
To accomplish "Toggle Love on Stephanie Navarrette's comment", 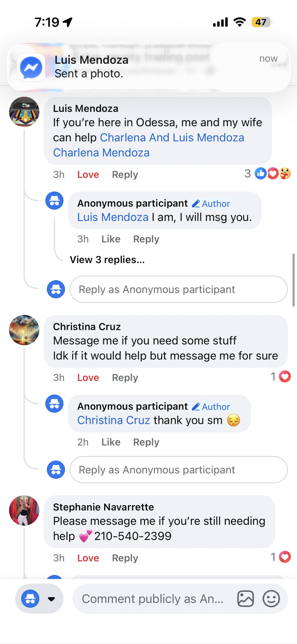I will pos(88,558).
